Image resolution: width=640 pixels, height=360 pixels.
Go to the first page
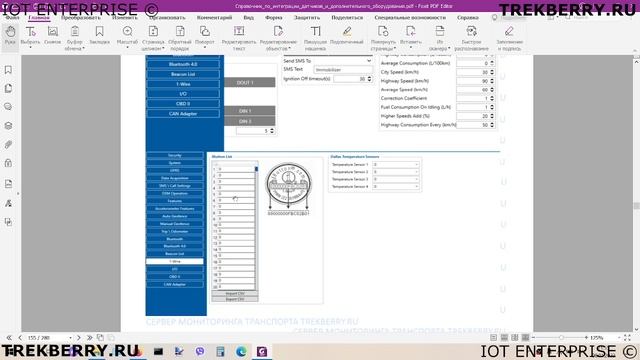(x=9, y=338)
